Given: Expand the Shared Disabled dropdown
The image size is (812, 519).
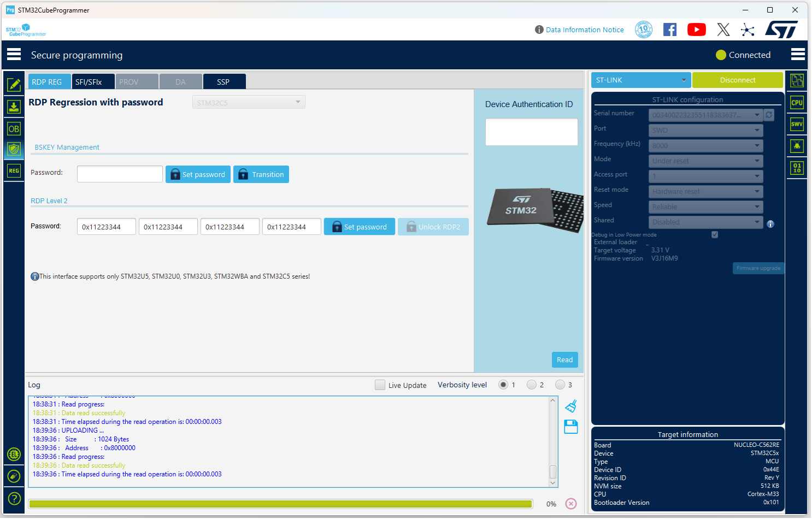Looking at the screenshot, I should point(705,222).
